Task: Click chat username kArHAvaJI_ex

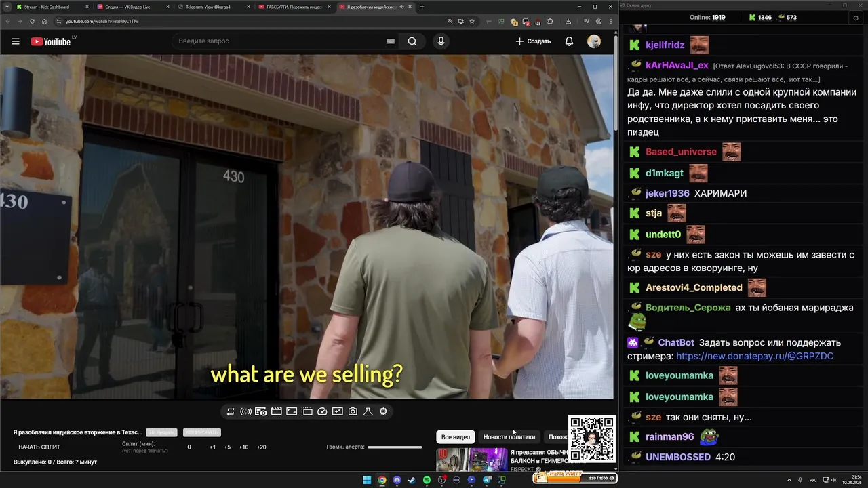Action: pyautogui.click(x=677, y=66)
